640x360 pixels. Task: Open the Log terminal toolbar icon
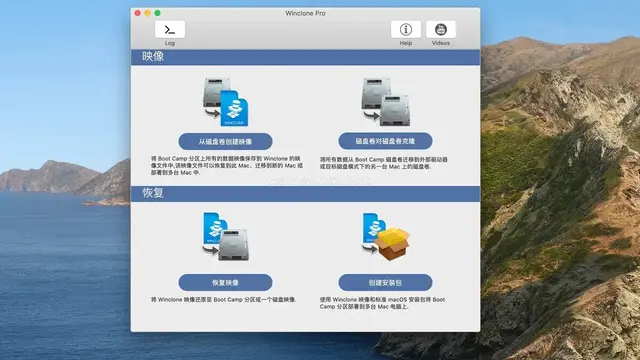tap(170, 29)
